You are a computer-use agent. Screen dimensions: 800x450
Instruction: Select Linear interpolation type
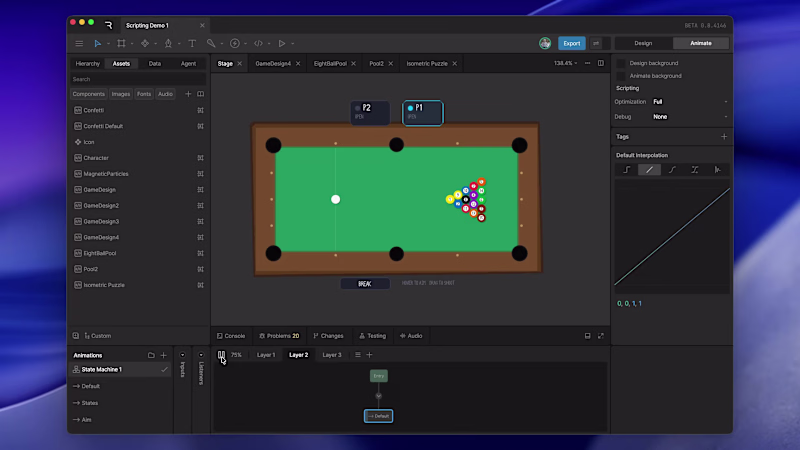click(x=649, y=169)
